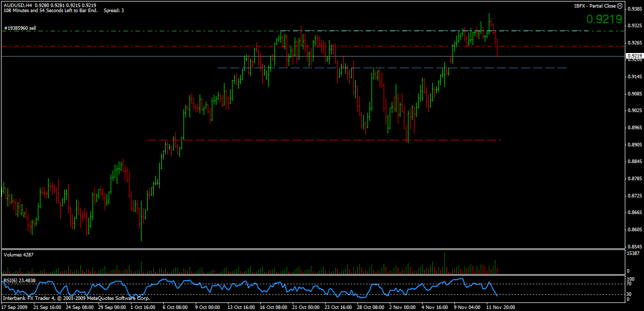Select the lower blue dashed support line
Image resolution: width=644 pixels, height=311 pixels.
point(354,68)
